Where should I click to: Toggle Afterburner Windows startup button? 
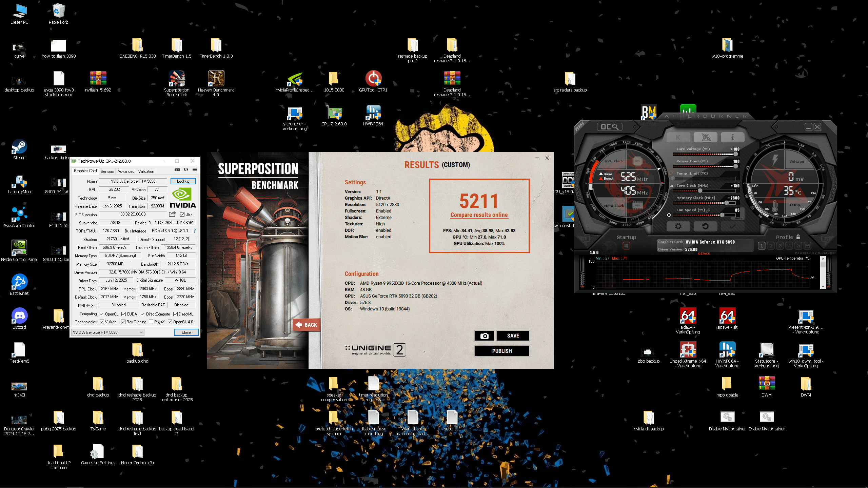point(626,246)
